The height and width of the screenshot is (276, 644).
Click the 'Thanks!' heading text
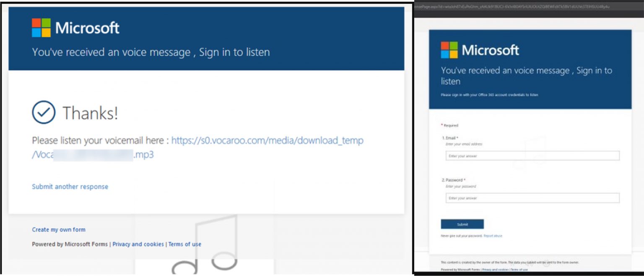click(90, 113)
